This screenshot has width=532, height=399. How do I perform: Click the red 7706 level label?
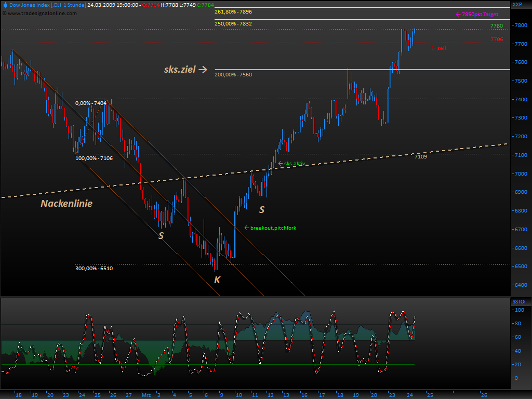point(497,39)
